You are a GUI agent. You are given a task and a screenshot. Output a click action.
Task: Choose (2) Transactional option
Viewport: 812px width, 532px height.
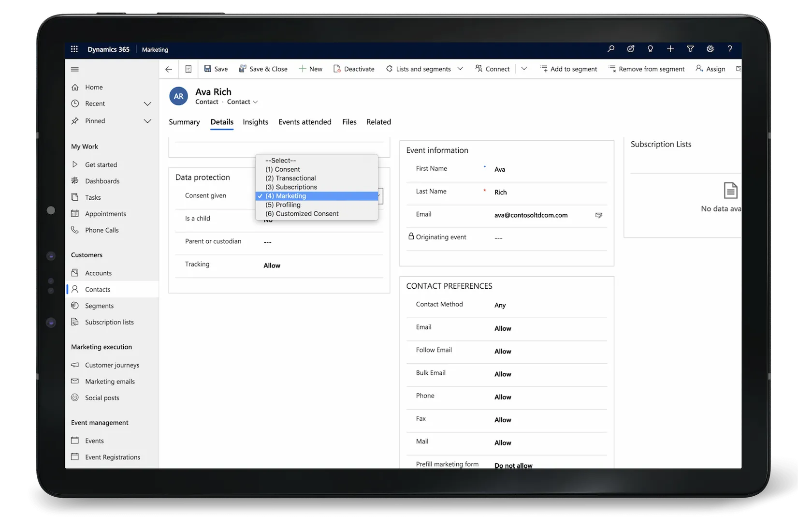click(317, 178)
